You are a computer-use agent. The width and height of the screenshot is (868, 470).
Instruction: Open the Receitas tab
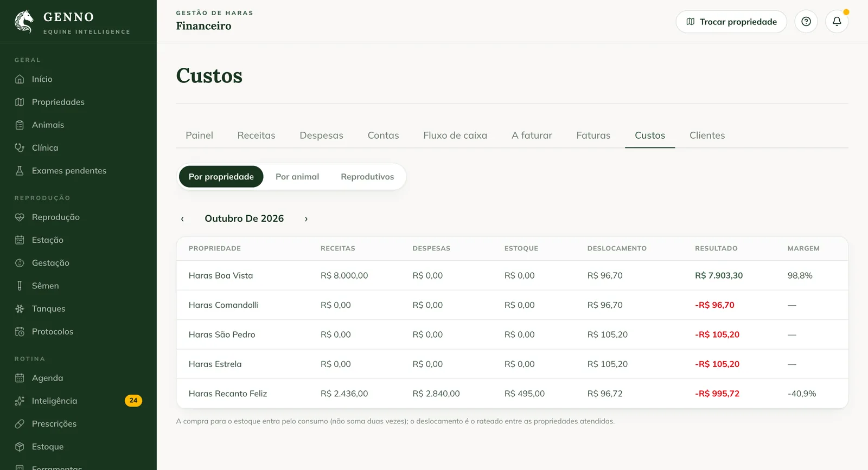256,136
